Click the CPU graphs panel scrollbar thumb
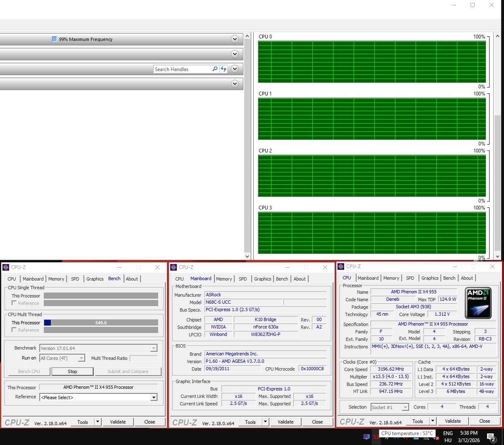The image size is (504, 445). coord(497,184)
